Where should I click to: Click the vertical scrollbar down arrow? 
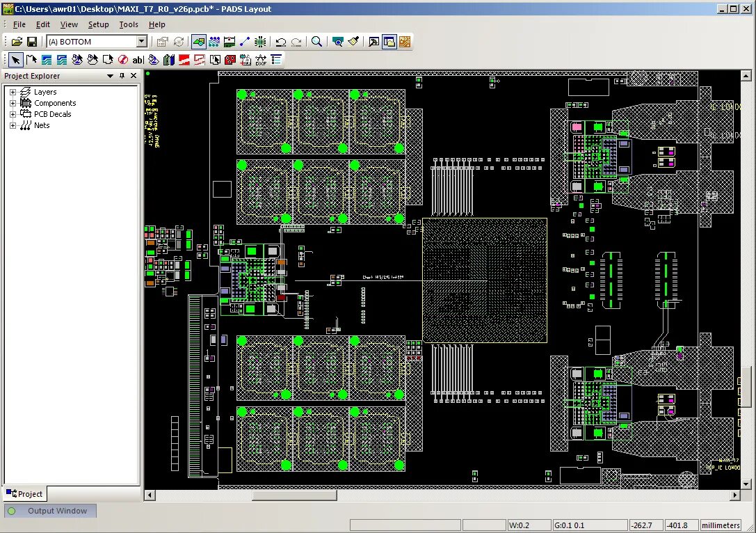[746, 484]
